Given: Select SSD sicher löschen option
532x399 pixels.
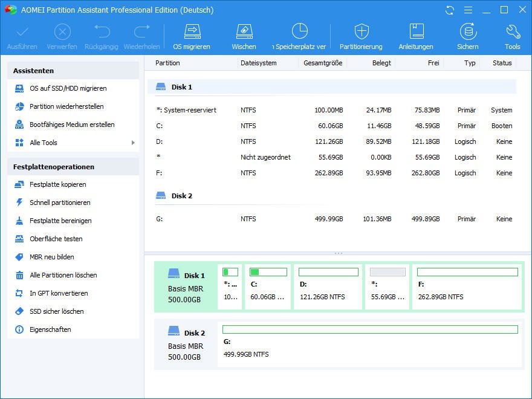Looking at the screenshot, I should point(56,311).
